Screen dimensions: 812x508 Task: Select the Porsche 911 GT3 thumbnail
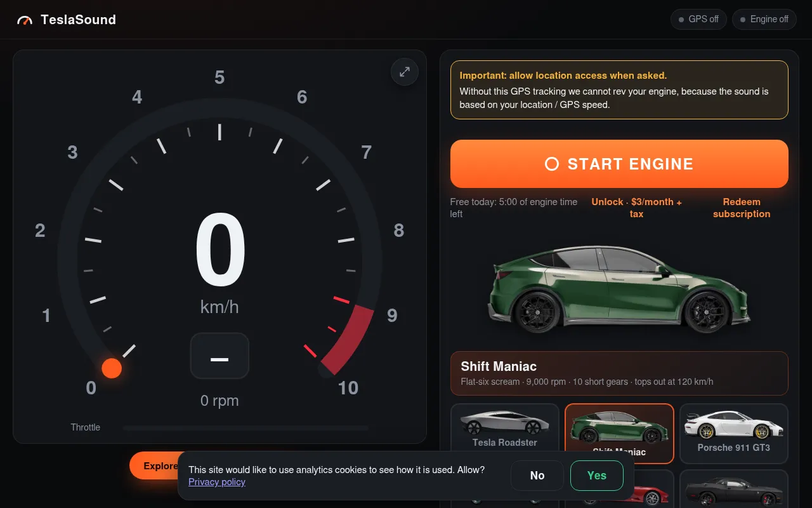coord(734,434)
